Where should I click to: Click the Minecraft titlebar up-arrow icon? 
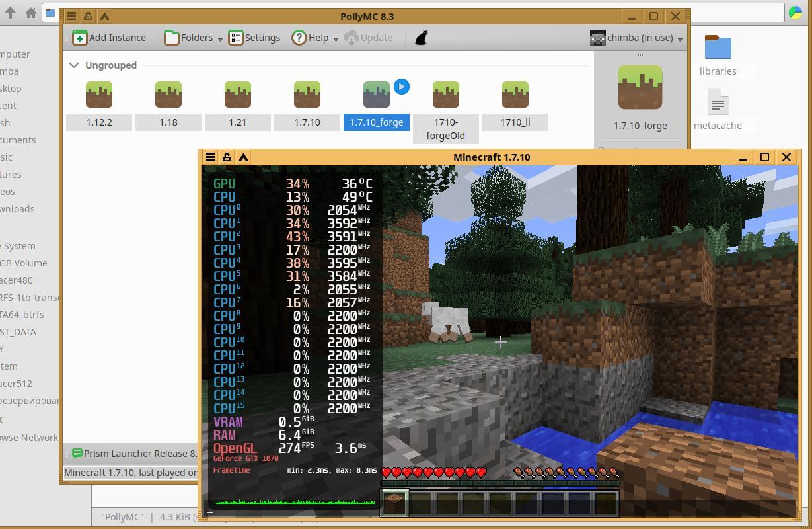click(243, 157)
